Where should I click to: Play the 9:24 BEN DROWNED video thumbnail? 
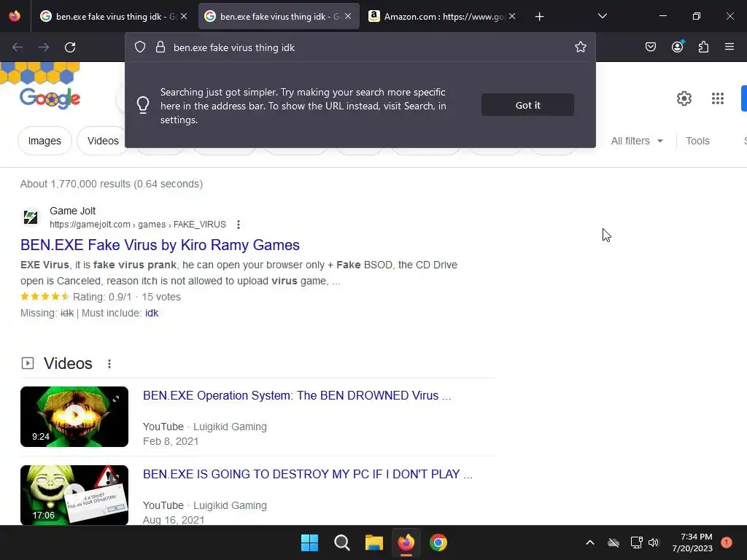point(74,416)
